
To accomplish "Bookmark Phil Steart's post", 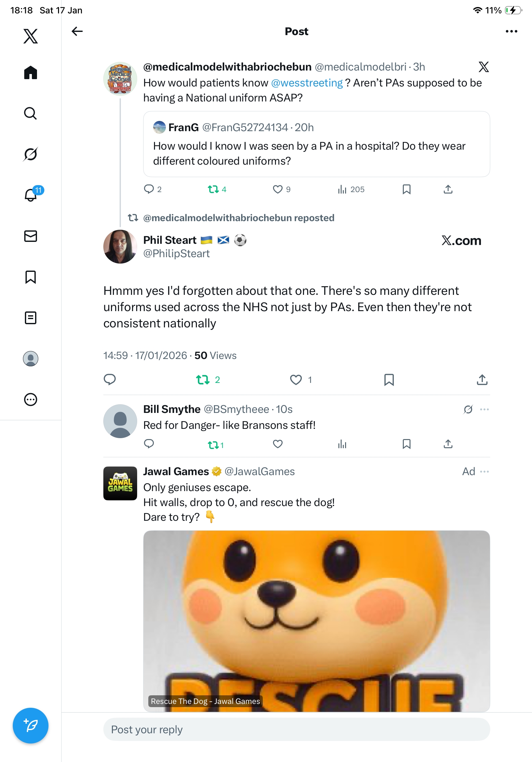I will [389, 379].
